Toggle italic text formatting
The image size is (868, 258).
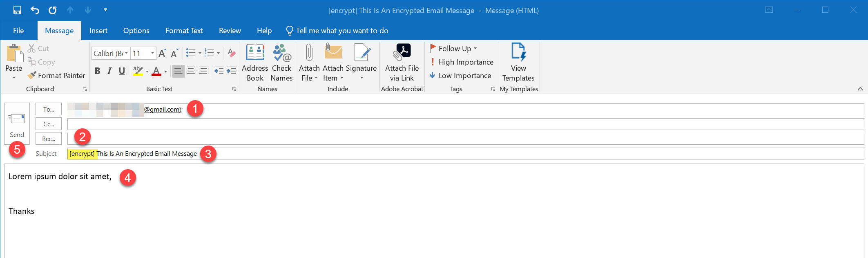pyautogui.click(x=109, y=71)
